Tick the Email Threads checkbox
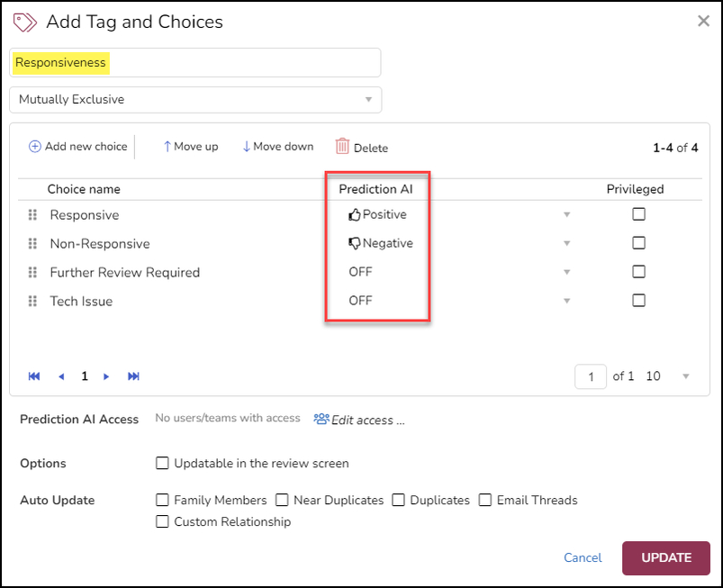Image resolution: width=723 pixels, height=588 pixels. pyautogui.click(x=485, y=500)
